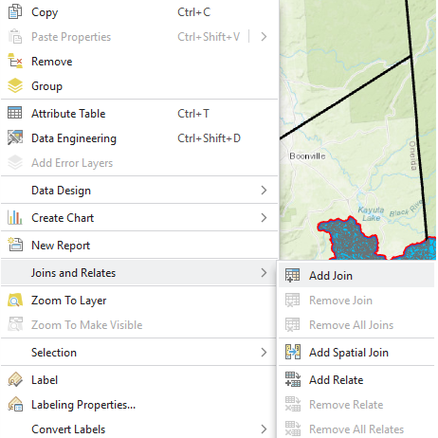The height and width of the screenshot is (438, 438).
Task: Open Attribute Table via its grid icon
Action: tap(15, 113)
